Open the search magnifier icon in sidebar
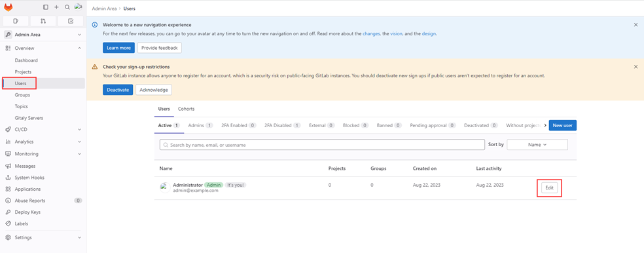This screenshot has height=253, width=644. (x=67, y=7)
